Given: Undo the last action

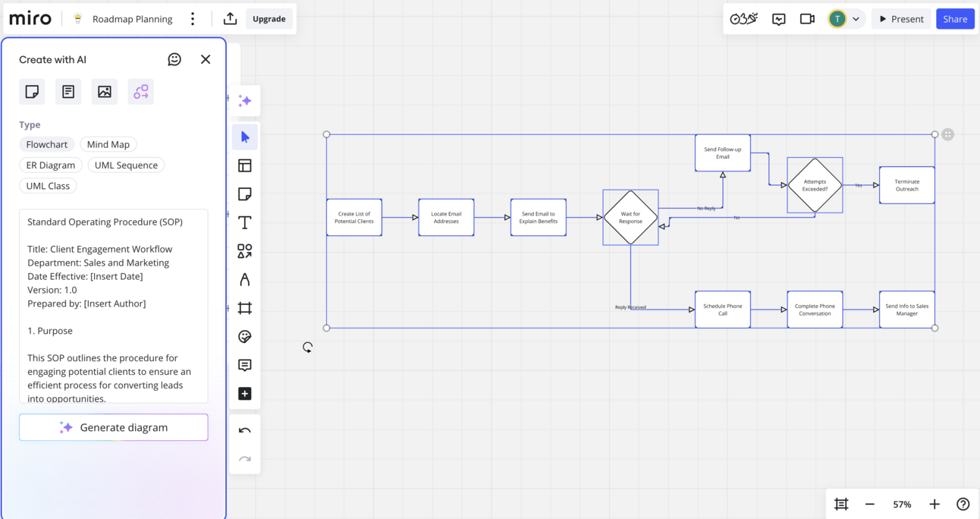Looking at the screenshot, I should click(x=244, y=429).
